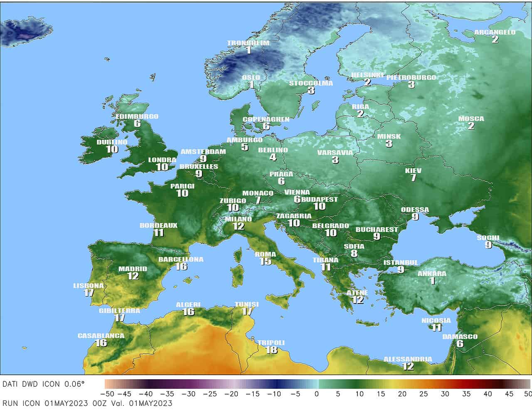Select the OSLO label on the map
The width and height of the screenshot is (532, 410).
251,77
